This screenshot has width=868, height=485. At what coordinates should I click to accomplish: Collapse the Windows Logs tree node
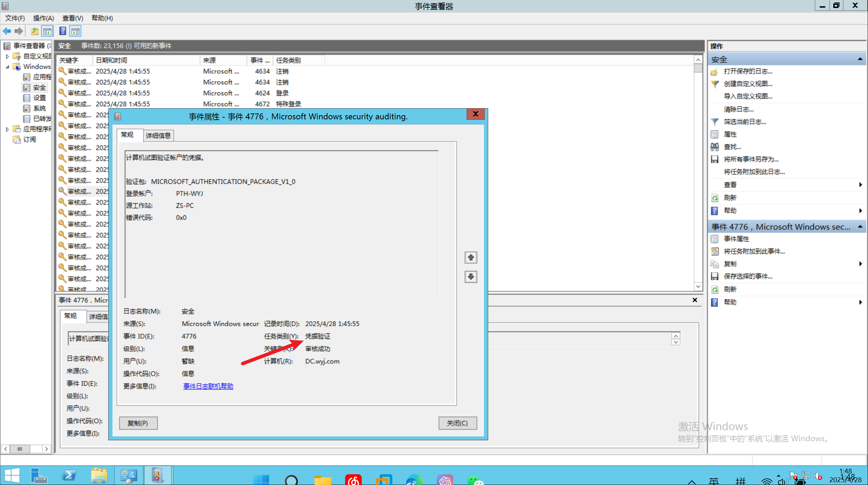click(x=7, y=67)
